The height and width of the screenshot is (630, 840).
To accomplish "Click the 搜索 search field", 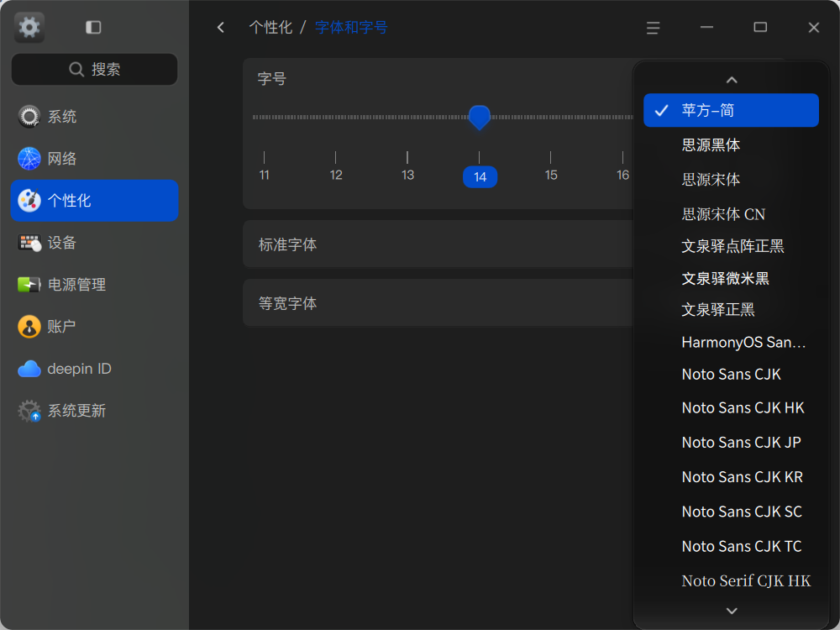I will (x=94, y=69).
